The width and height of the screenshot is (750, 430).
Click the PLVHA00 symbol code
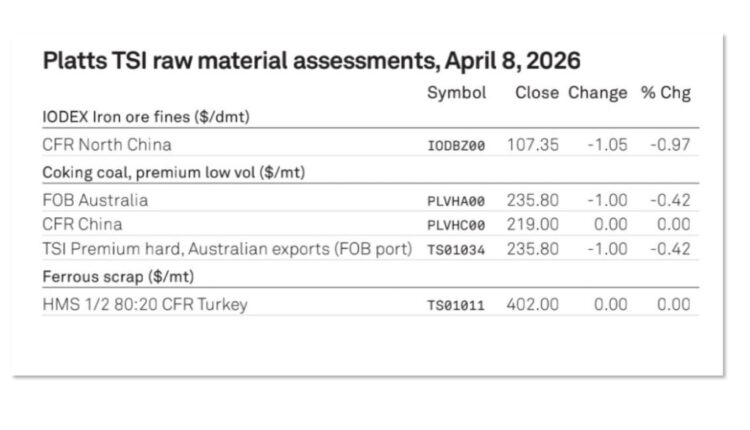(456, 200)
